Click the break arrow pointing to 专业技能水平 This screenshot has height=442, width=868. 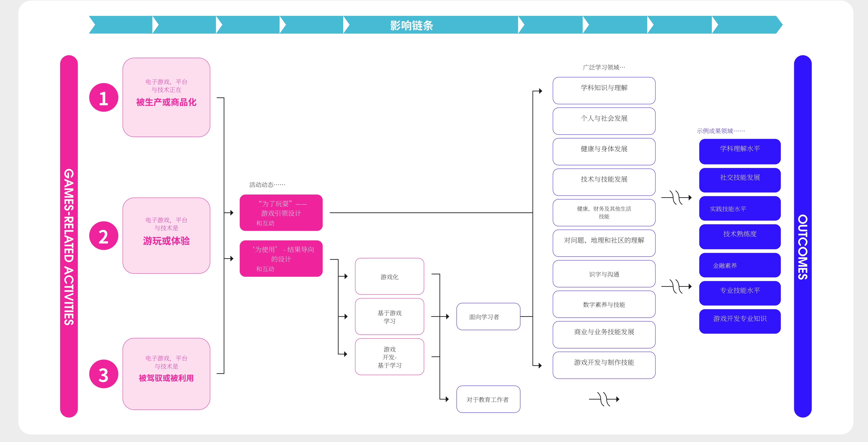pos(677,287)
